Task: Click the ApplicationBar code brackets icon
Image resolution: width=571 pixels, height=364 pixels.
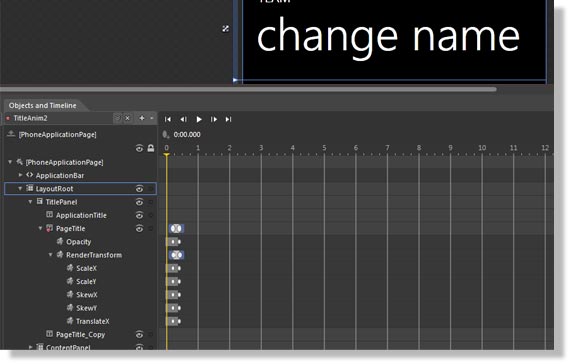Action: (29, 175)
